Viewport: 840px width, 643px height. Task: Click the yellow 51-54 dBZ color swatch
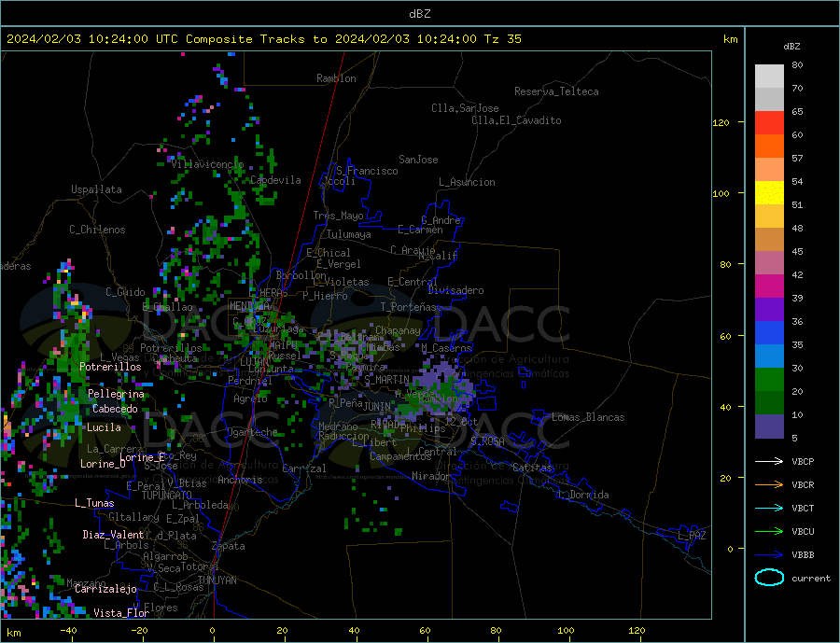pos(769,193)
